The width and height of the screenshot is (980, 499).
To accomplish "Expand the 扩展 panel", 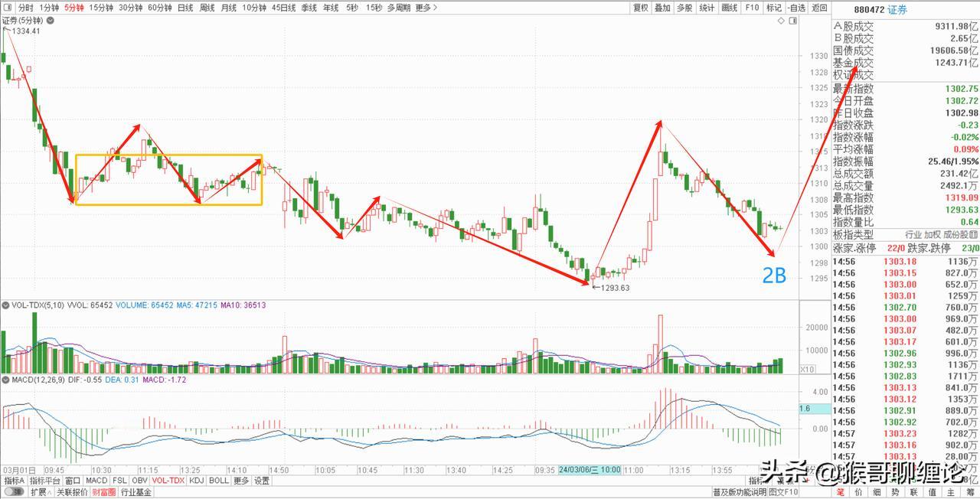I will tap(39, 492).
